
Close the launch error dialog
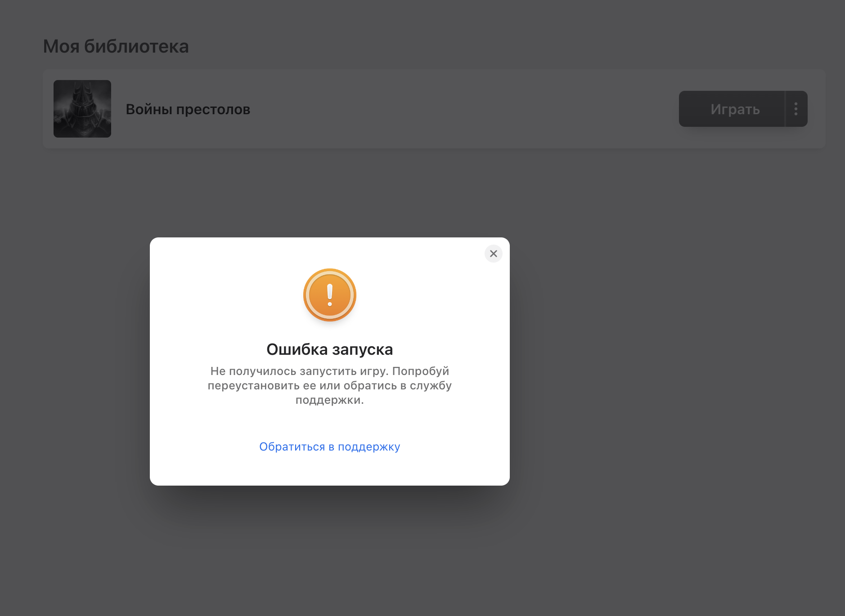point(493,254)
